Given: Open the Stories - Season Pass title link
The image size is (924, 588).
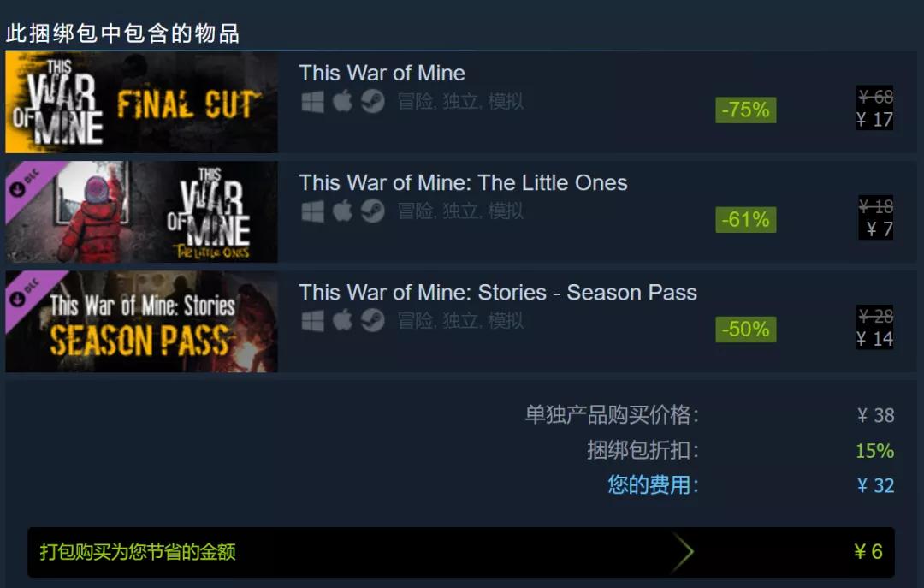Looking at the screenshot, I should (498, 293).
